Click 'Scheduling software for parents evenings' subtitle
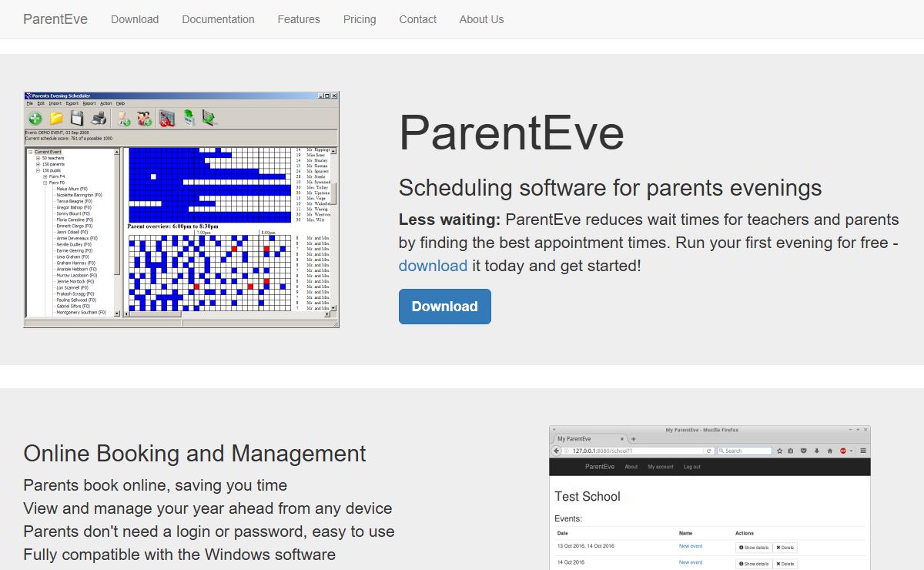 pyautogui.click(x=611, y=187)
